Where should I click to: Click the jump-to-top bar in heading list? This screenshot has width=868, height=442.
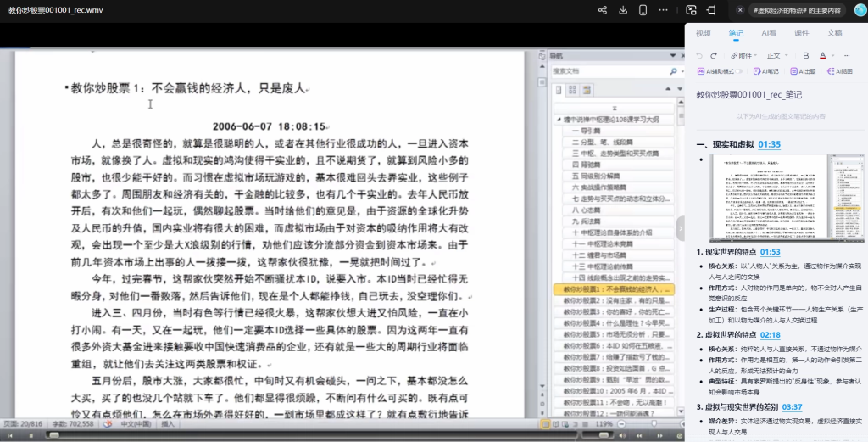coord(614,108)
